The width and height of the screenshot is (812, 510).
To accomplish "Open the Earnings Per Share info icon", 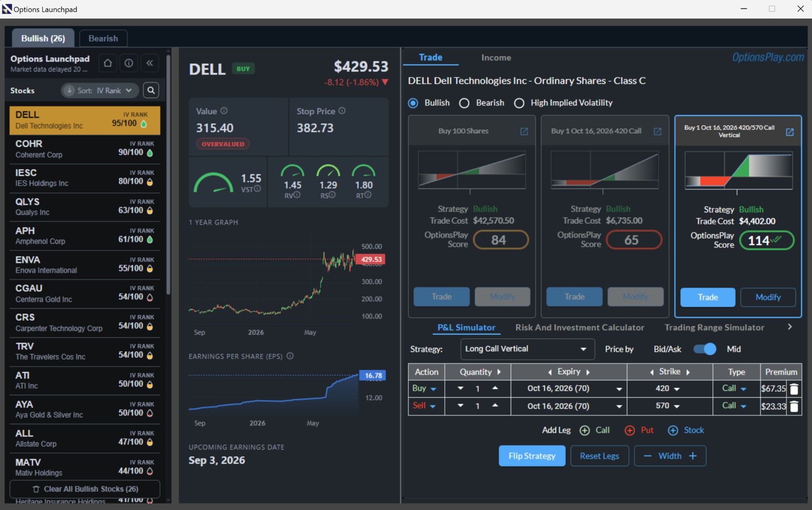I will 290,356.
